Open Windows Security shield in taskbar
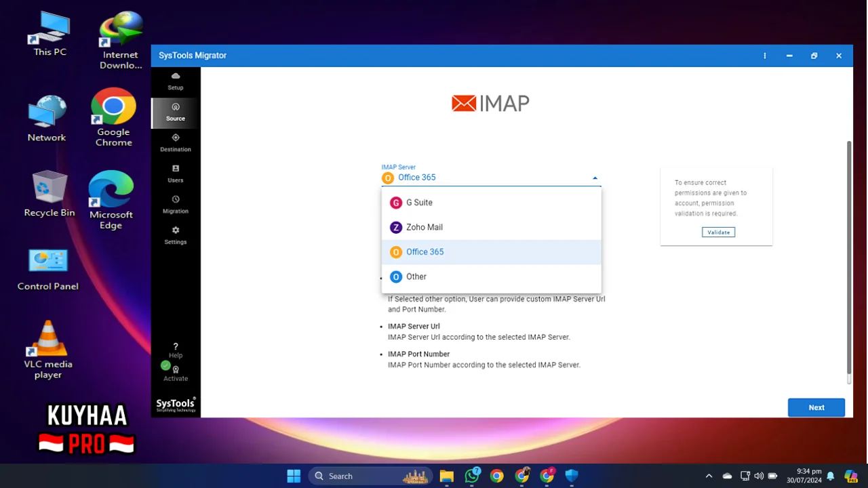868x488 pixels. (x=572, y=476)
